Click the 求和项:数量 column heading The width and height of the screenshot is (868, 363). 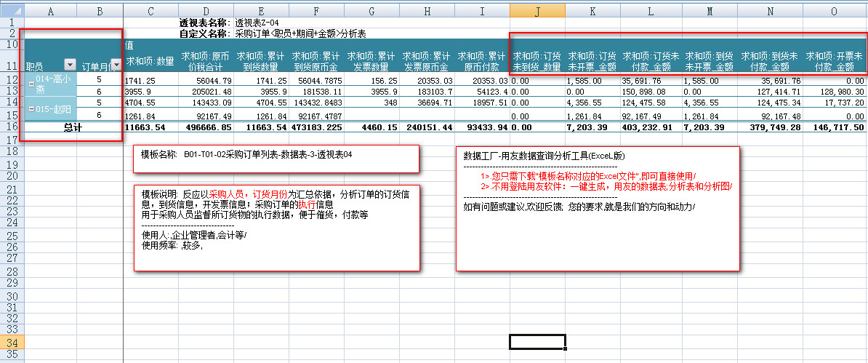[x=150, y=60]
